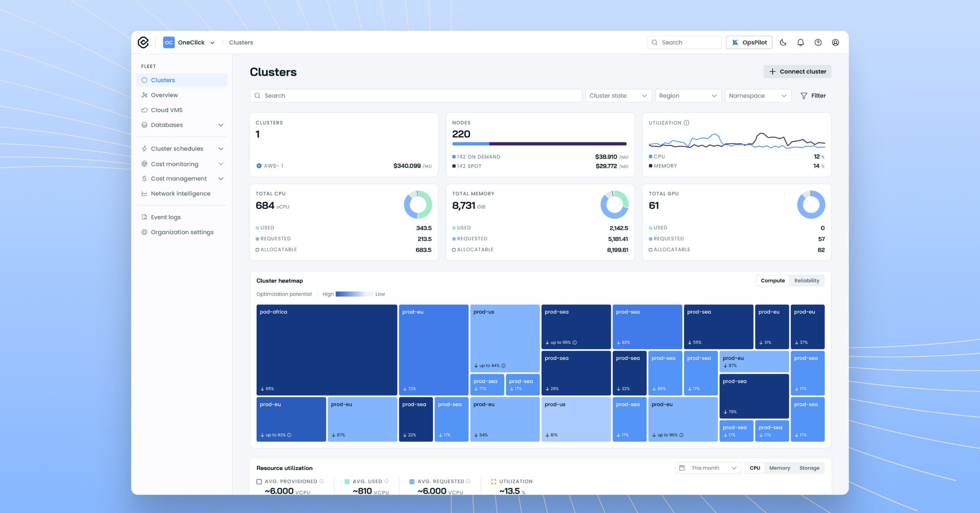
Task: Switch heatmap to Reliability tab
Action: (806, 281)
